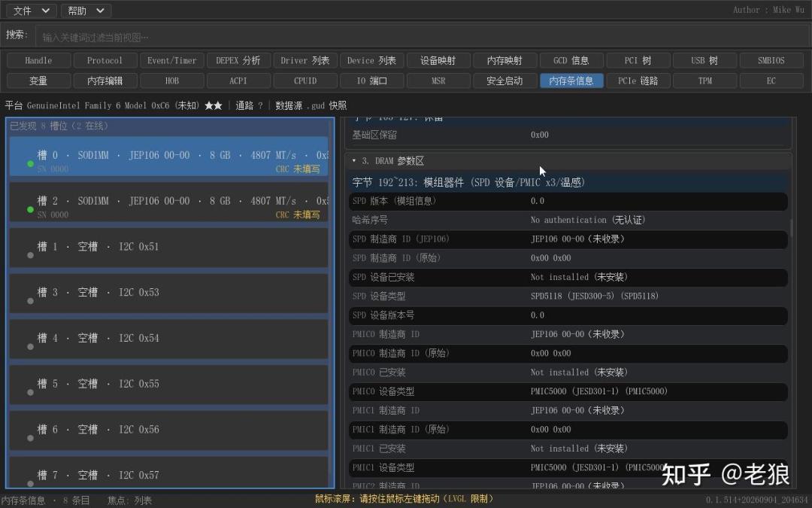Screen dimensions: 812x508
Task: Collapse the 3. DRAM 参数区 section
Action: pyautogui.click(x=568, y=161)
